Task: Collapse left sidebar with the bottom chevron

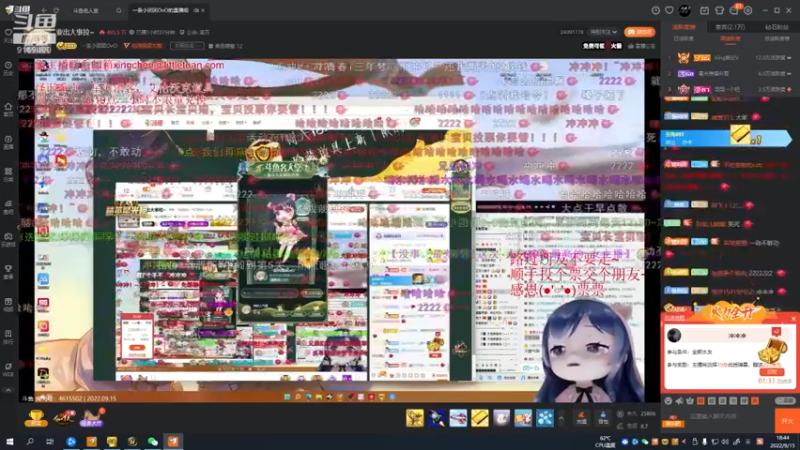Action: [8, 390]
